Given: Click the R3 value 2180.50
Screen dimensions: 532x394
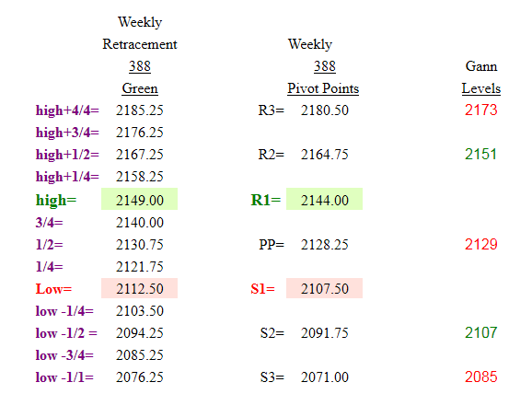Looking at the screenshot, I should point(324,110).
